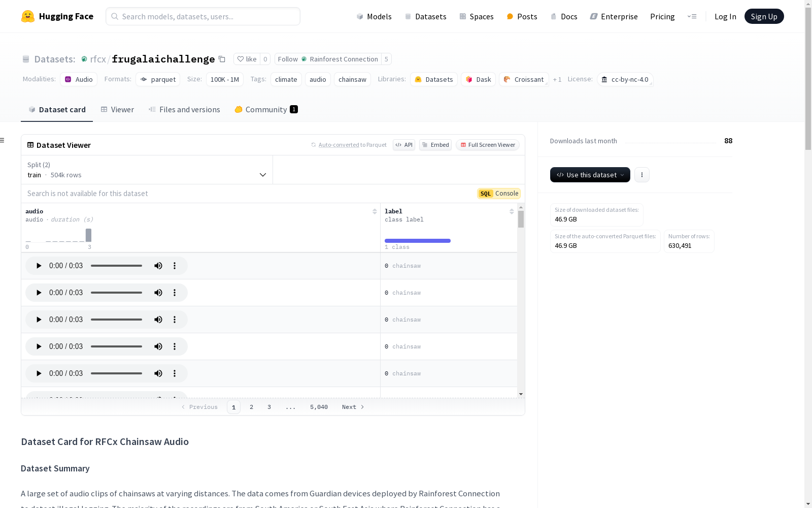
Task: Seek the first audio clip's progress bar
Action: click(117, 266)
